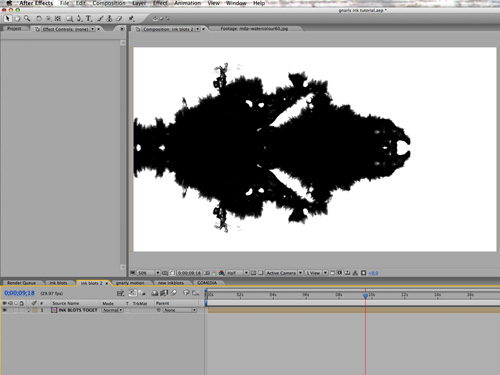
Task: Click the always preview this view icon
Action: point(133,273)
